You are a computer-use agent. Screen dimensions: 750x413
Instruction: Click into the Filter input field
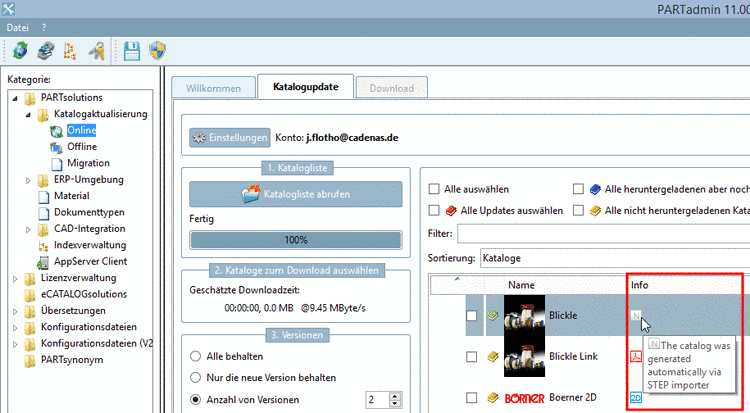(x=603, y=234)
